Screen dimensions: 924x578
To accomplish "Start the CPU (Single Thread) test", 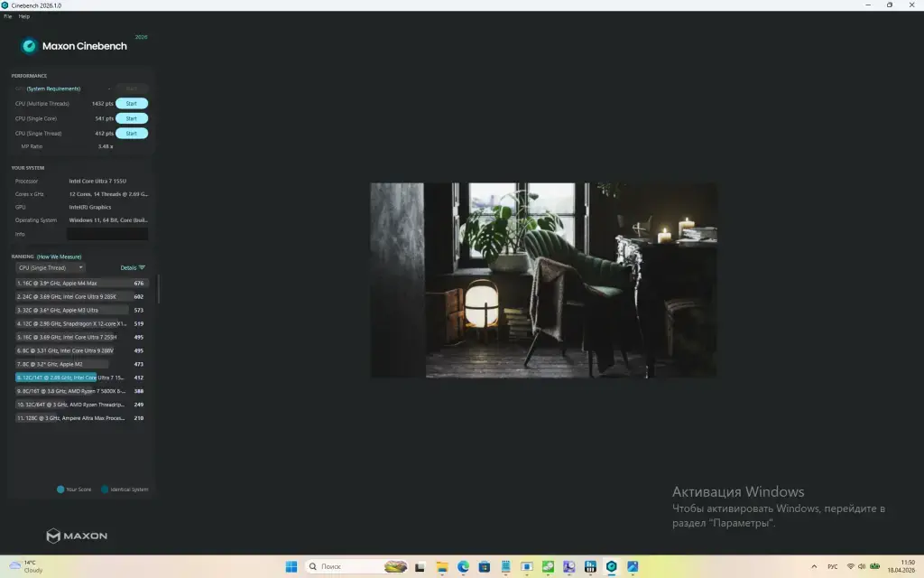I will (x=131, y=133).
